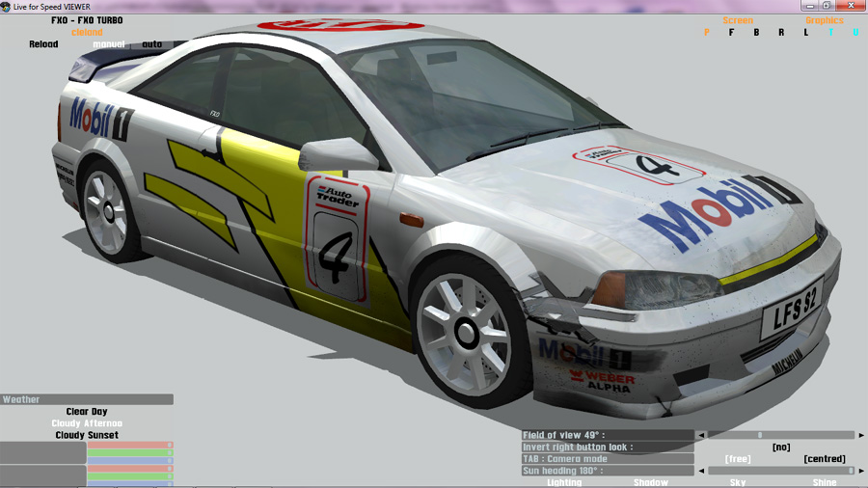Viewport: 868px width, 488px height.
Task: Click the Field of view left arrow
Action: (x=701, y=436)
